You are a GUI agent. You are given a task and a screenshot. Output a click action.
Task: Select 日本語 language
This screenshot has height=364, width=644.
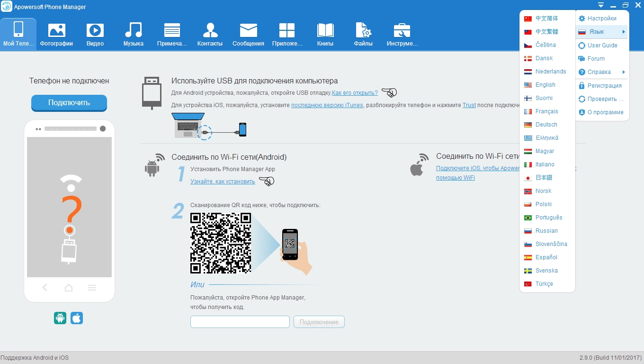click(x=547, y=178)
